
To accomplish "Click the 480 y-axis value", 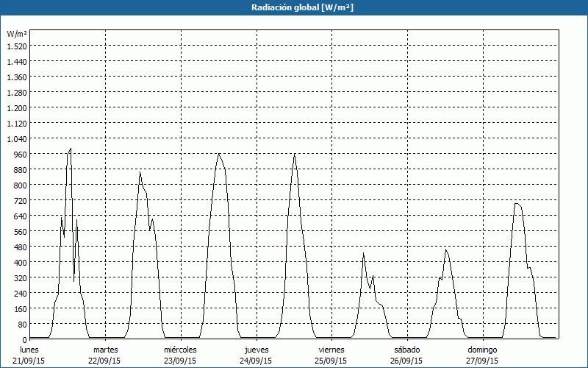I will [21, 247].
